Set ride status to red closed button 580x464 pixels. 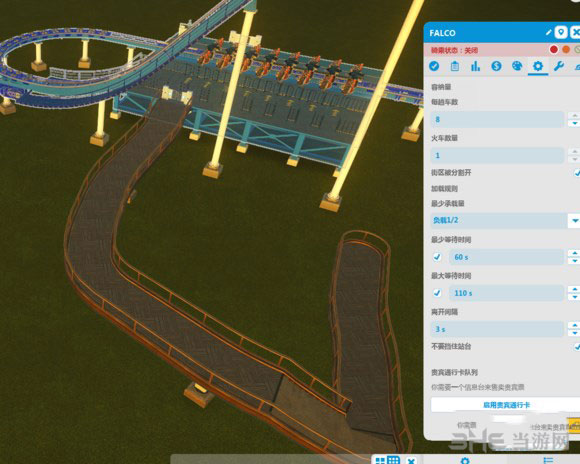(554, 50)
